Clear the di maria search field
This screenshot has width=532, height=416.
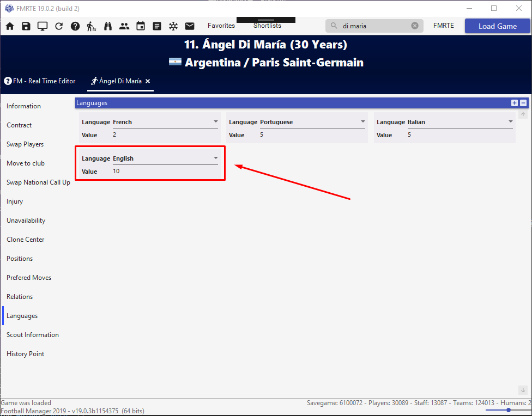coord(415,26)
